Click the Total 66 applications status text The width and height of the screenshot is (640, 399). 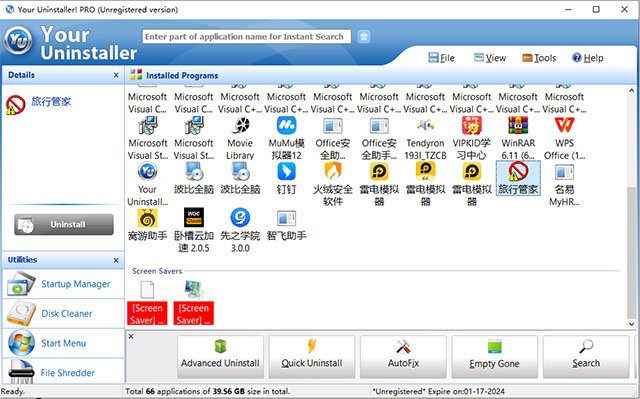click(x=207, y=391)
